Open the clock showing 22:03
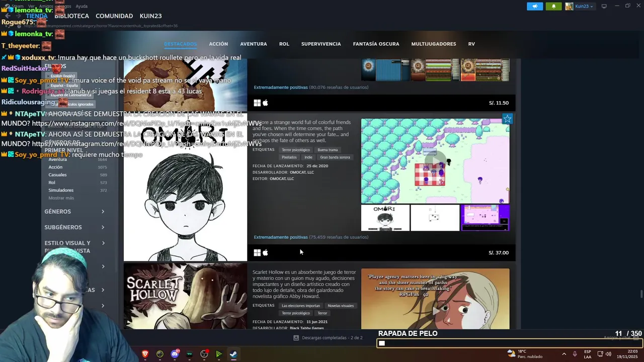 [627, 354]
